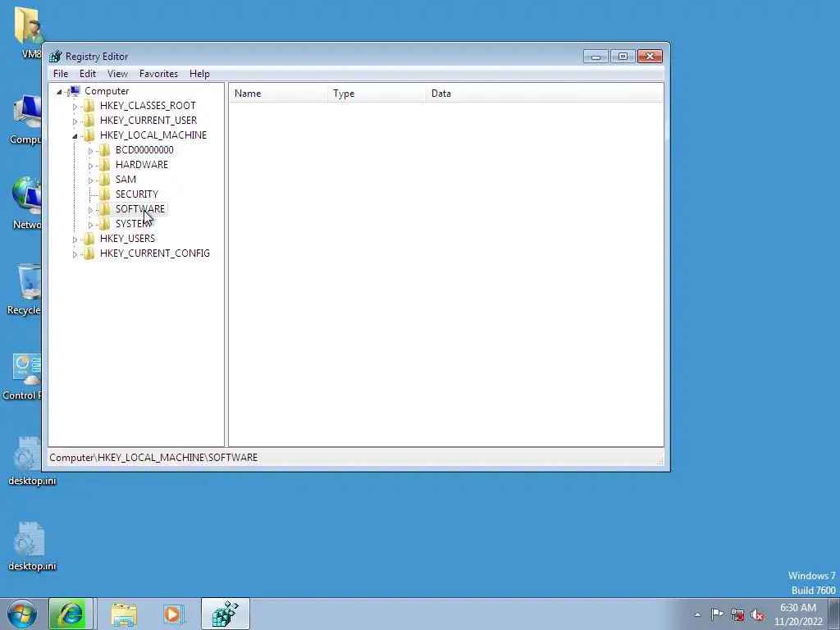Viewport: 840px width, 630px height.
Task: Expand the SAM key arrow
Action: pos(90,180)
